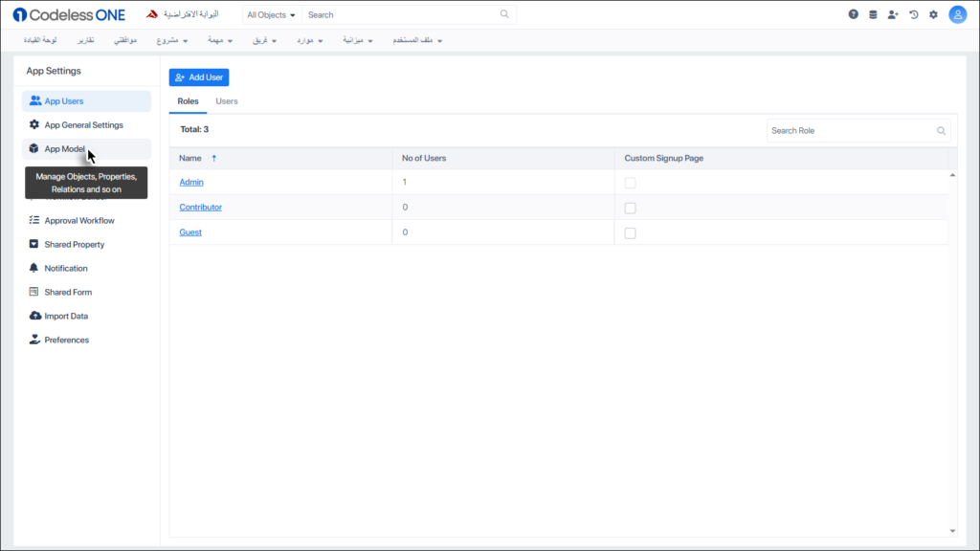Click the Preferences hand icon

pyautogui.click(x=34, y=340)
